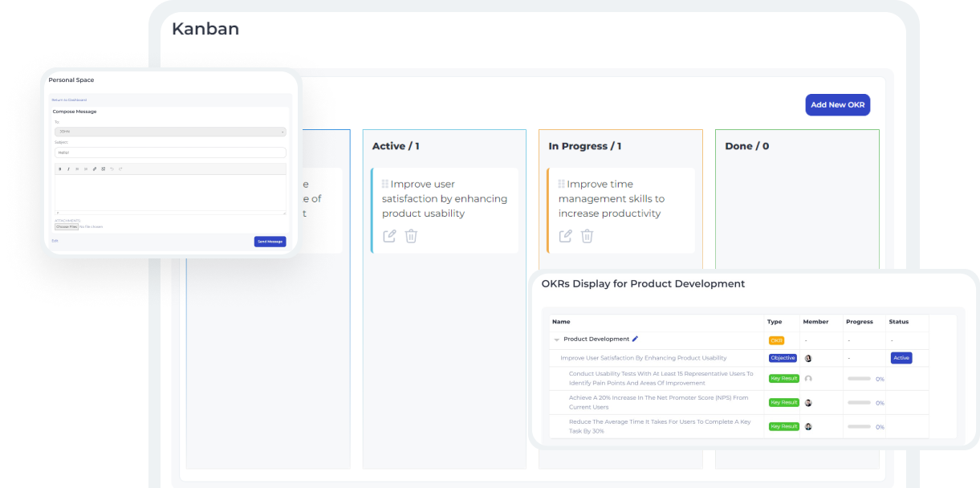Delete the 'Improve time management skills' card

tap(587, 235)
